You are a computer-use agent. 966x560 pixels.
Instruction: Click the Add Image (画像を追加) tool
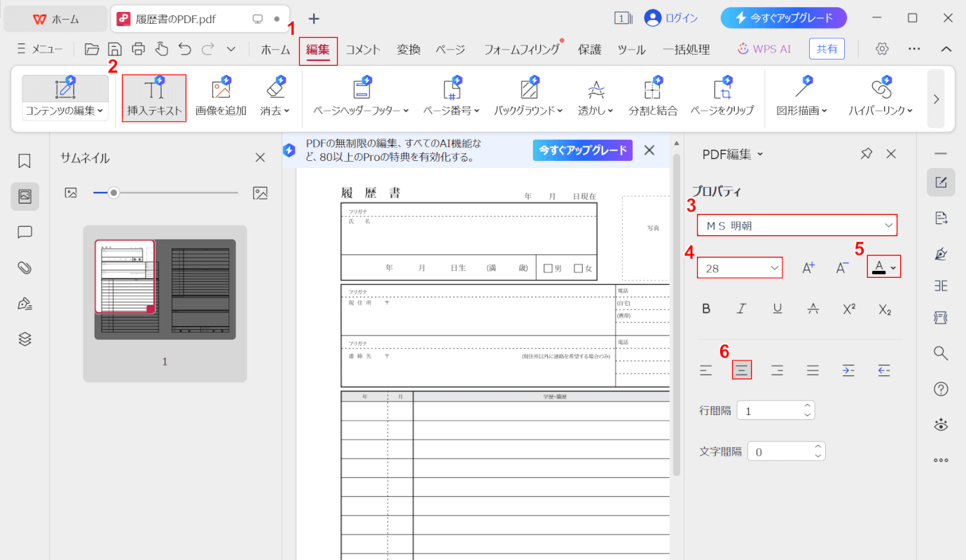click(221, 98)
